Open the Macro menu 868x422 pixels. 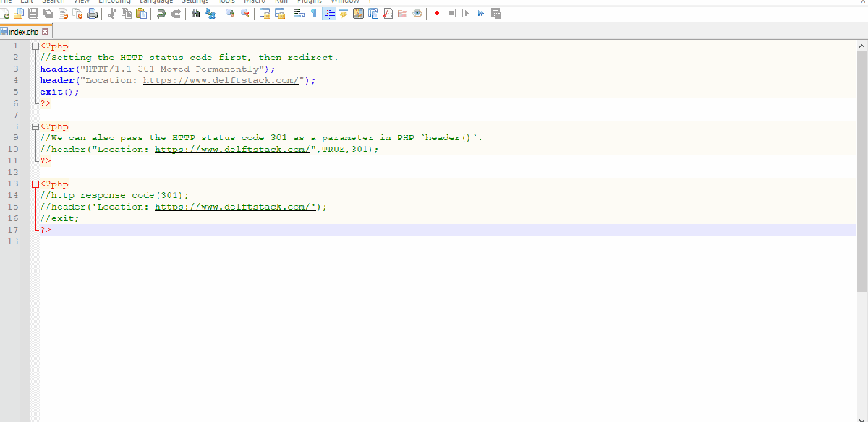254,2
